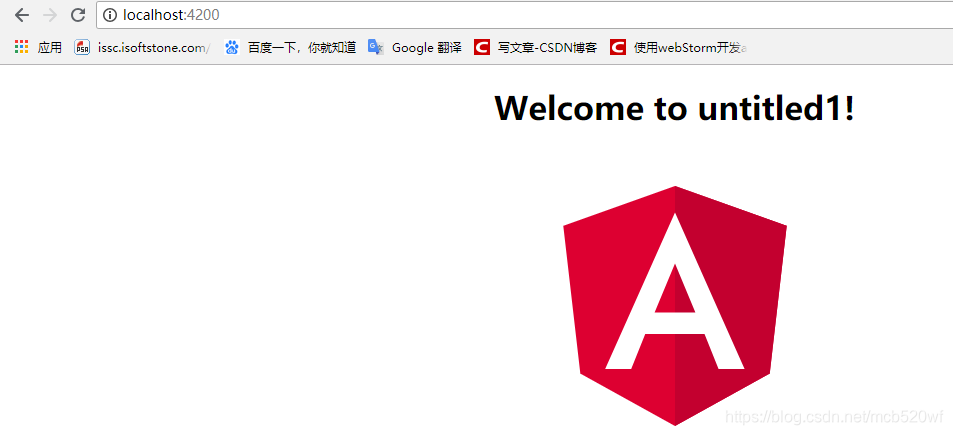Reload the page with the refresh icon
The height and width of the screenshot is (435, 953).
(78, 15)
